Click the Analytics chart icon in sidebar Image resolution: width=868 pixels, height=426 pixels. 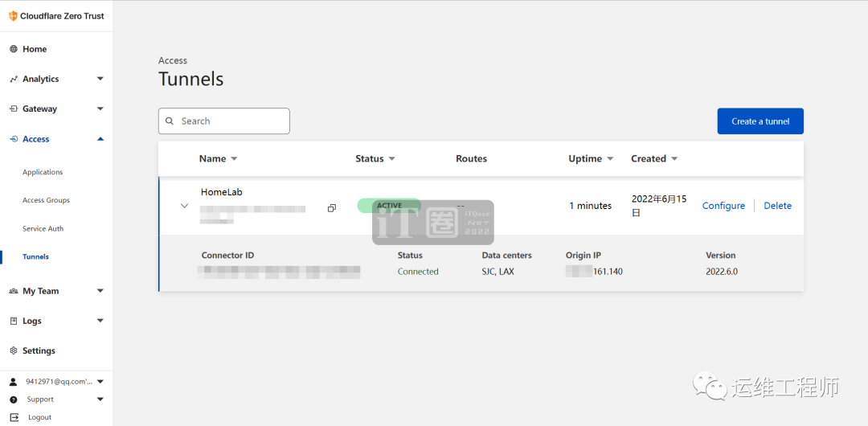[14, 80]
